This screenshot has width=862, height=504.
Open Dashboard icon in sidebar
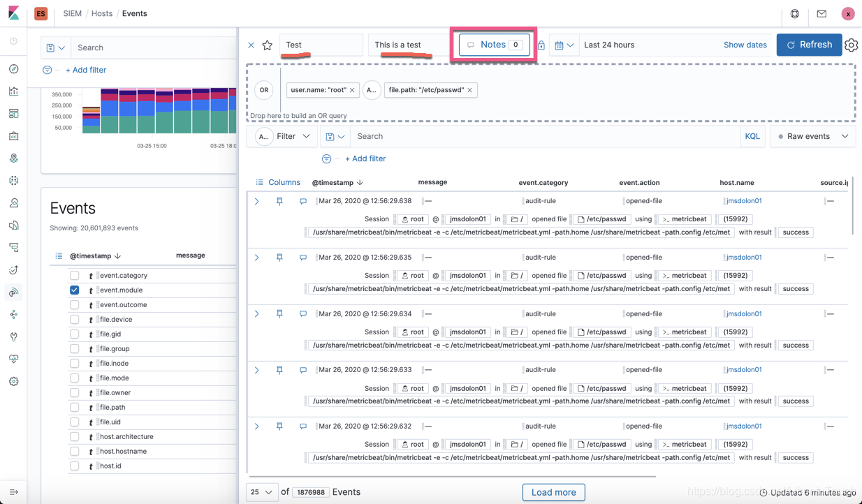(13, 114)
